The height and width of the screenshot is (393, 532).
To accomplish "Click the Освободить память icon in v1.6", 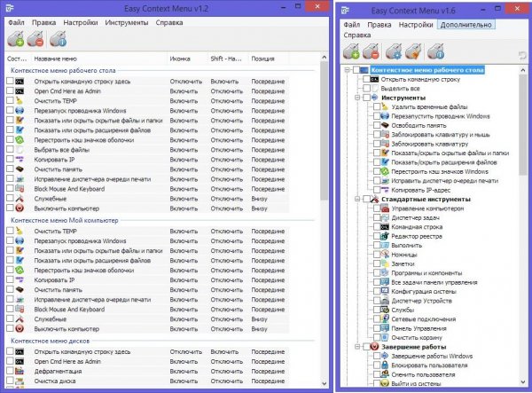I will pyautogui.click(x=385, y=125).
